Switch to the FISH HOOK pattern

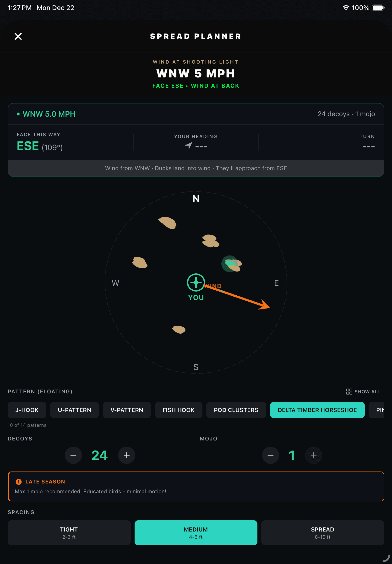[179, 410]
